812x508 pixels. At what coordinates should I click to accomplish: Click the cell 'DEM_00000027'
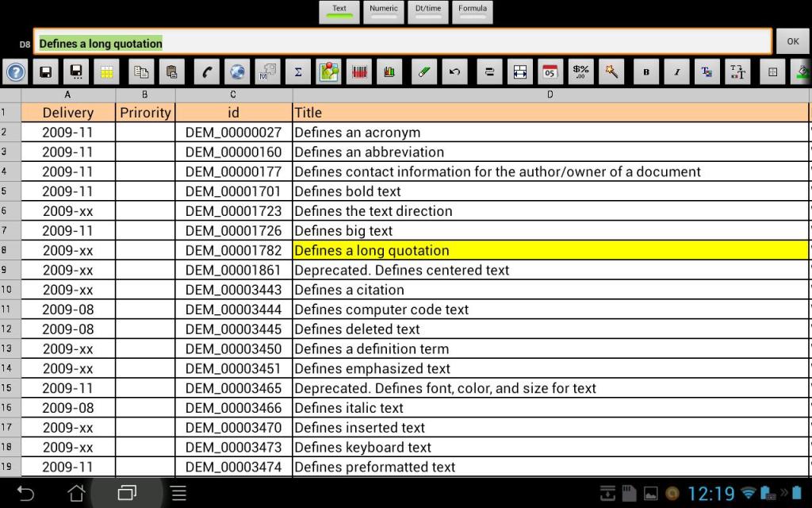tap(234, 133)
